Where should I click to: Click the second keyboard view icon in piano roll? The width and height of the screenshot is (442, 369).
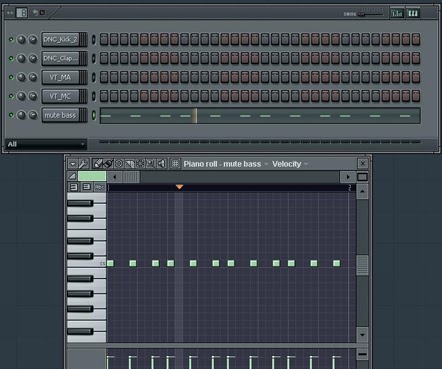tap(86, 187)
